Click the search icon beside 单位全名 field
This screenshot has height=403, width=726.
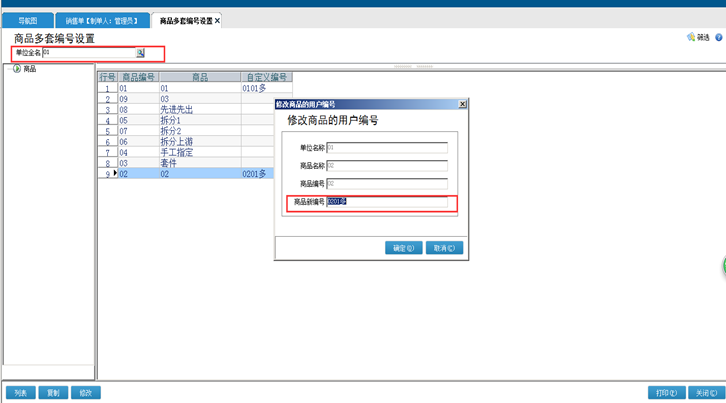(141, 53)
